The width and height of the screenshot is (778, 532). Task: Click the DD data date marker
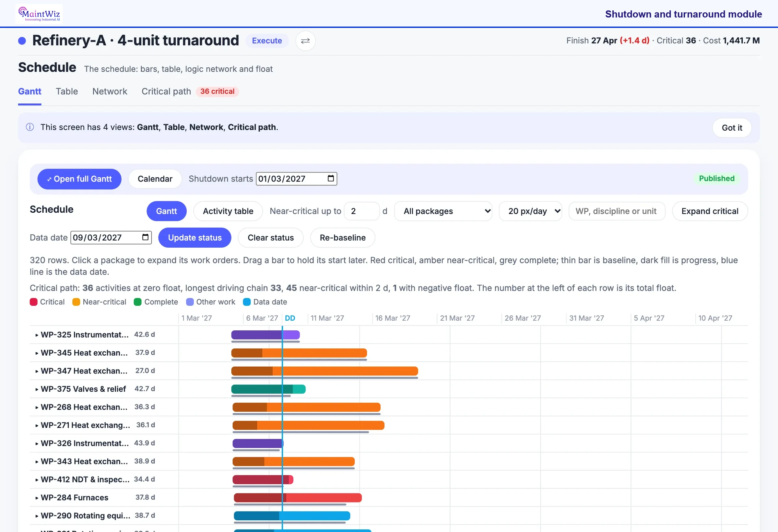click(x=290, y=318)
